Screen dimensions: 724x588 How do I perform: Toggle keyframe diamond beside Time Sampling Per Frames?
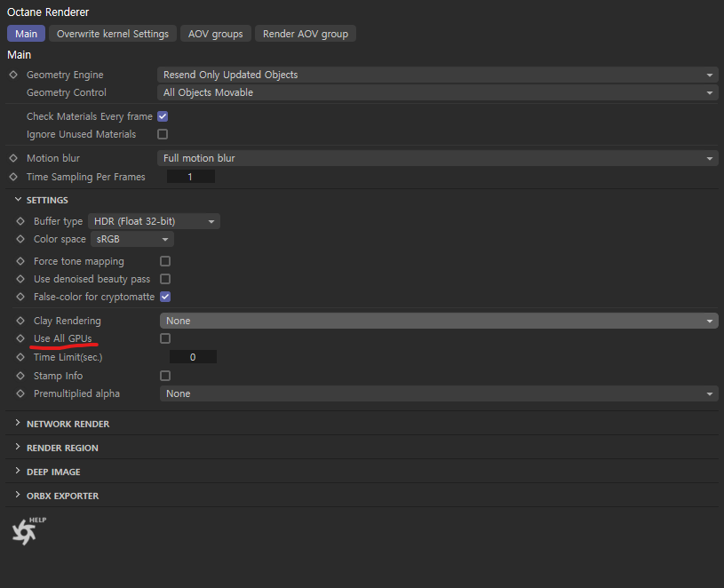(13, 177)
